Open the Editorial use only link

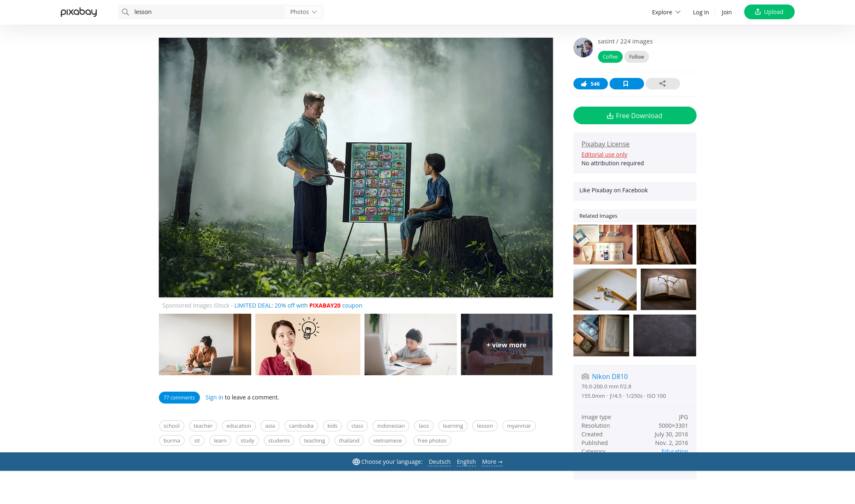click(604, 155)
